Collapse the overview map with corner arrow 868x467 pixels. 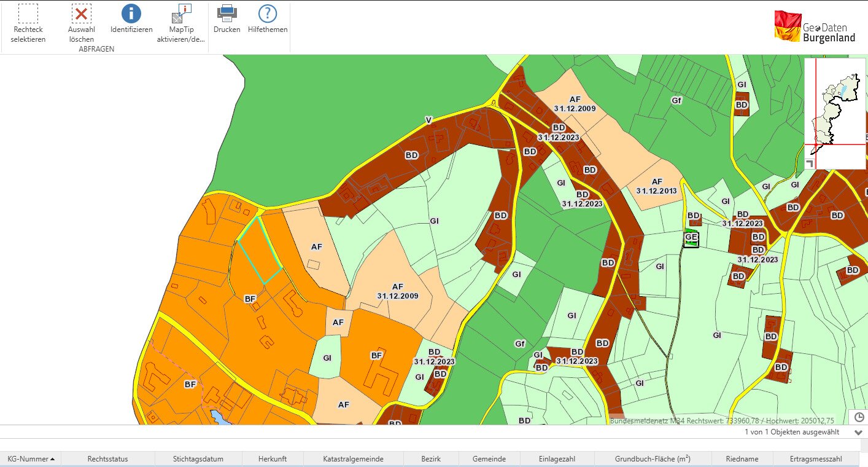[810, 163]
